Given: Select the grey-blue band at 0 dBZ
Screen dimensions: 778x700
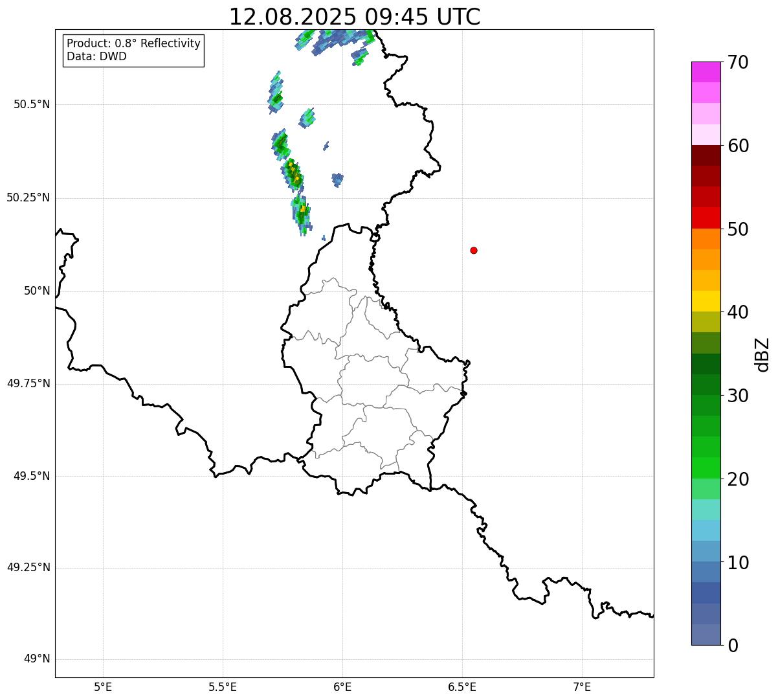Looking at the screenshot, I should pyautogui.click(x=706, y=635).
